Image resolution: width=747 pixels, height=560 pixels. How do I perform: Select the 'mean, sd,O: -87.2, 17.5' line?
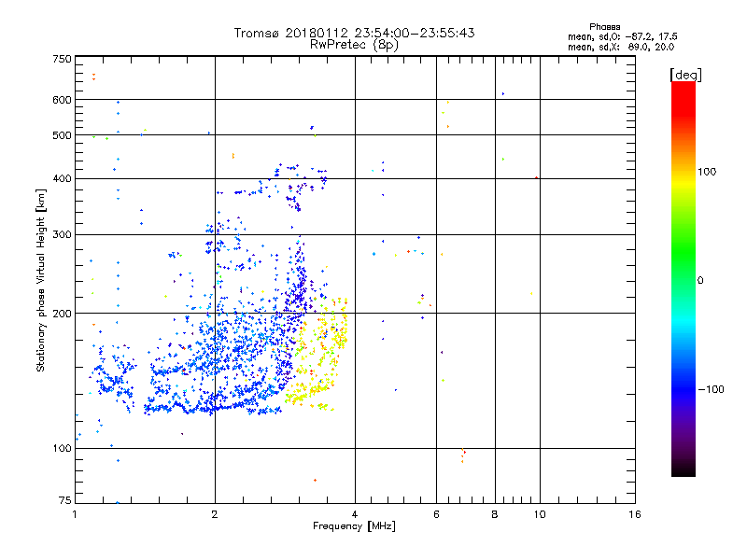[623, 36]
